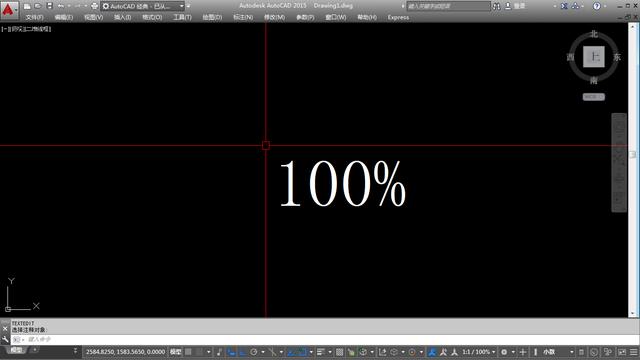Open snap mode dropdown arrow in status bar

pyautogui.click(x=209, y=352)
